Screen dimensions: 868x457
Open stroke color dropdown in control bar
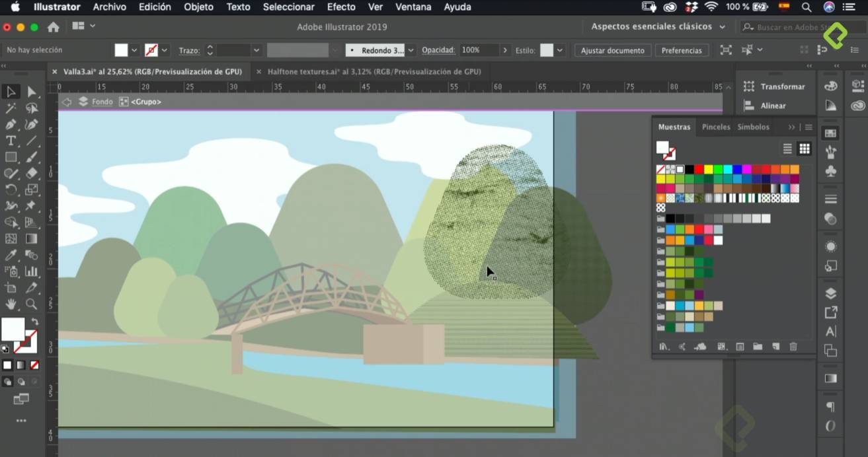(x=164, y=50)
